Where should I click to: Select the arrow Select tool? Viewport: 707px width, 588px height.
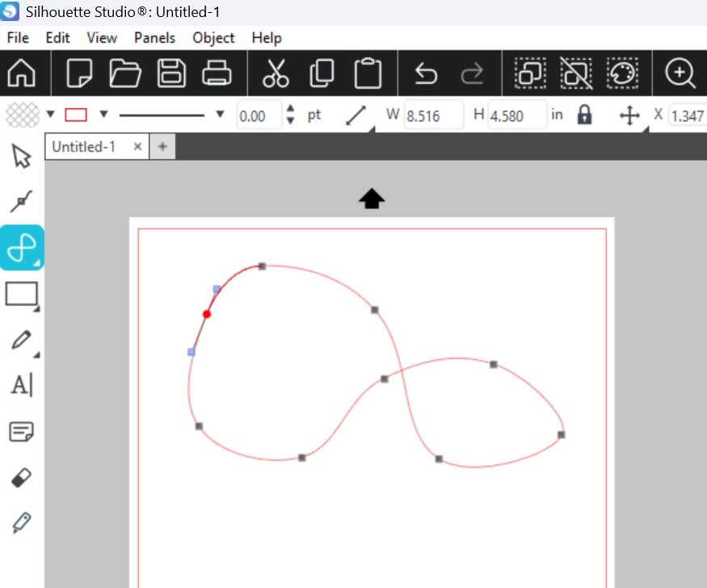click(22, 155)
